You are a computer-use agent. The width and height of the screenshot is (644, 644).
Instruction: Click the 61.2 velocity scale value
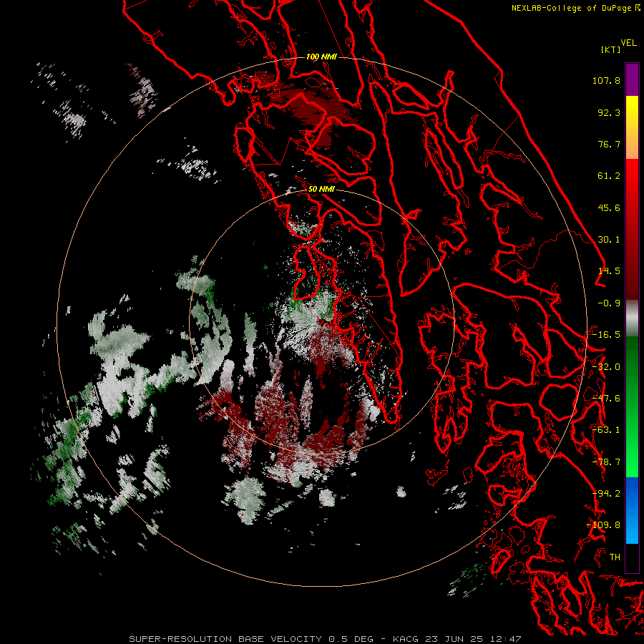[609, 176]
